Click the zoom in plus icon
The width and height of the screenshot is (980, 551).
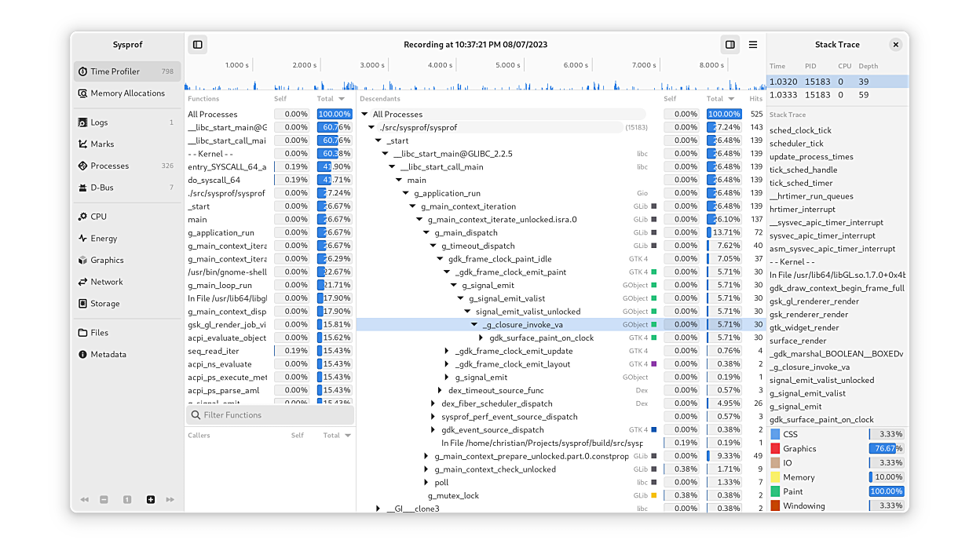point(151,499)
